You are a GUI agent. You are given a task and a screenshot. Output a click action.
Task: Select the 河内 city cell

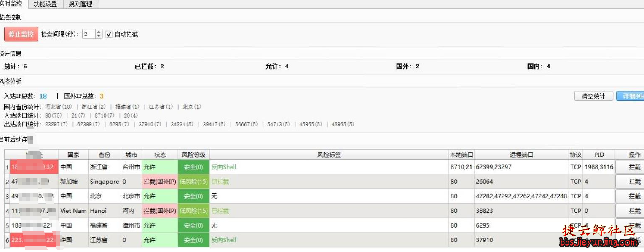[131, 211]
